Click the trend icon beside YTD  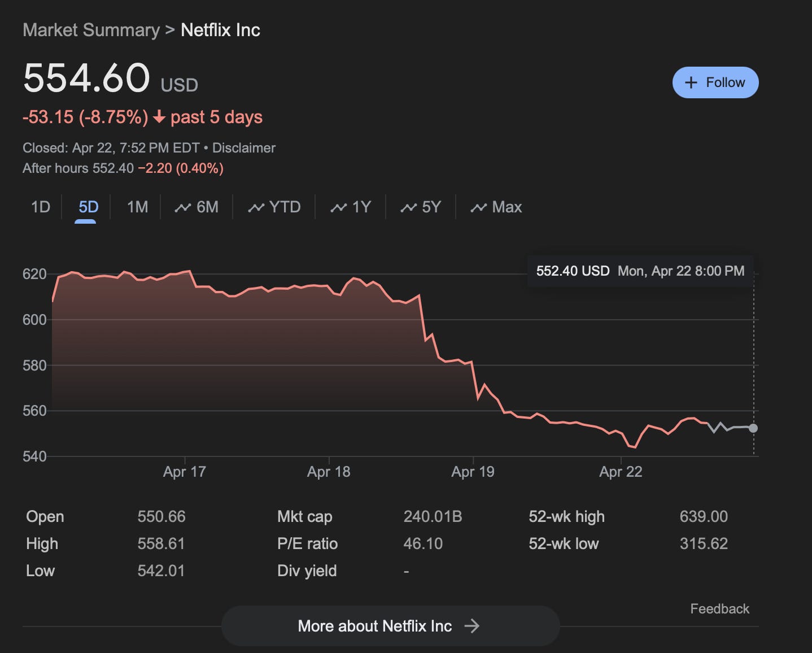256,208
